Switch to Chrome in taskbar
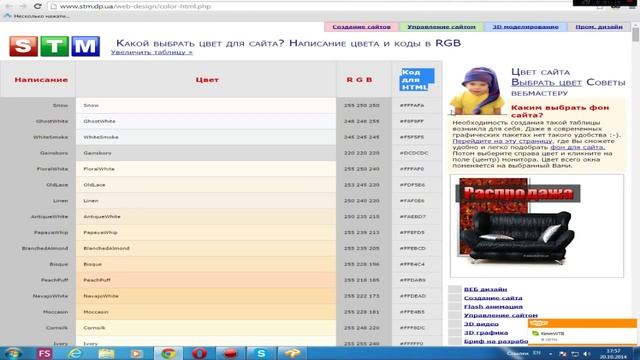 [168, 353]
